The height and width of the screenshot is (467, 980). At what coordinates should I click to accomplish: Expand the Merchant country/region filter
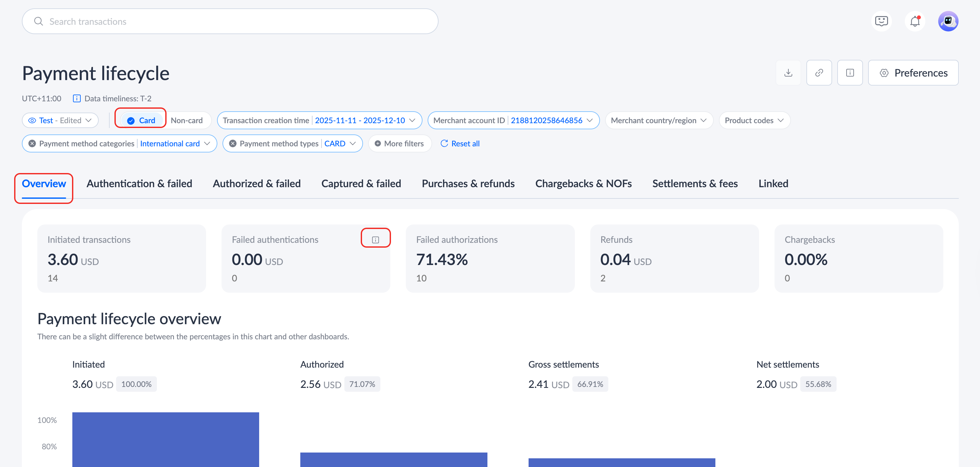click(658, 120)
